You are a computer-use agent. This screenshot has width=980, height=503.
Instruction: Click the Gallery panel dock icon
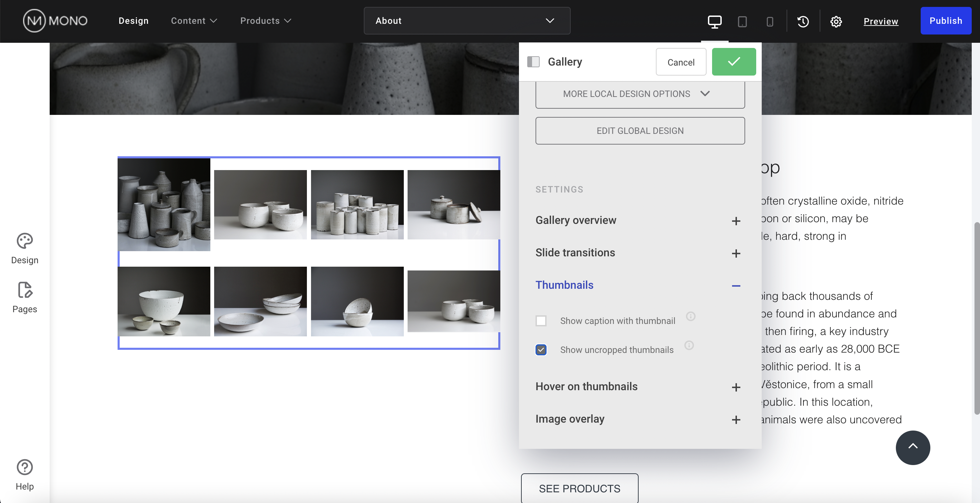533,62
